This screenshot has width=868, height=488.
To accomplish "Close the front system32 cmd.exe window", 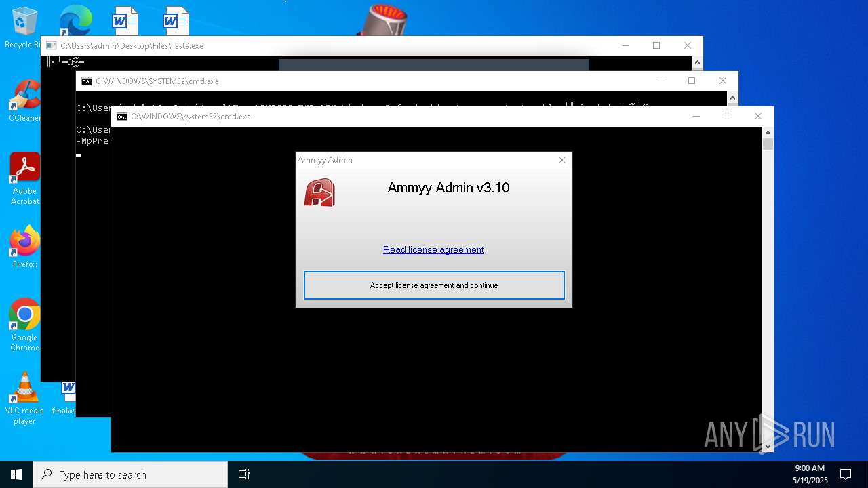I will pos(758,117).
